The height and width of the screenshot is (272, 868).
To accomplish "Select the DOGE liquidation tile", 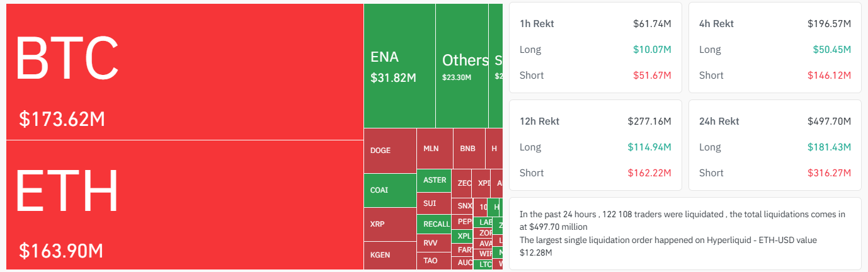I will pyautogui.click(x=390, y=150).
